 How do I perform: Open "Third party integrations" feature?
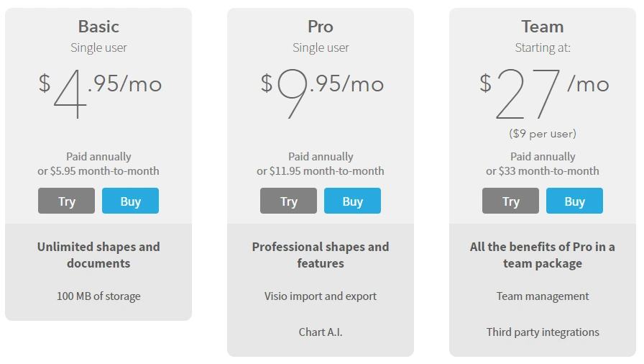coord(543,332)
